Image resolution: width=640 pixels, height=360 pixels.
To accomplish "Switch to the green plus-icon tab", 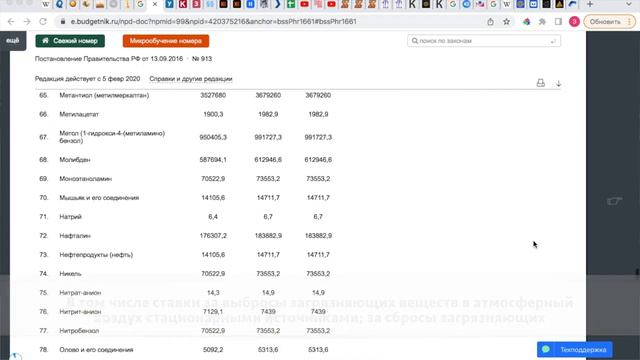I will click(x=291, y=4).
